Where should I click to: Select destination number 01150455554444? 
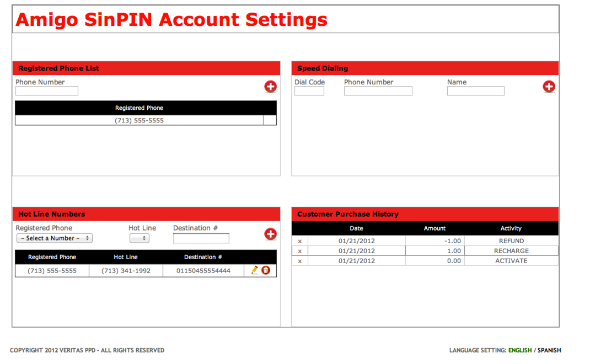[203, 271]
